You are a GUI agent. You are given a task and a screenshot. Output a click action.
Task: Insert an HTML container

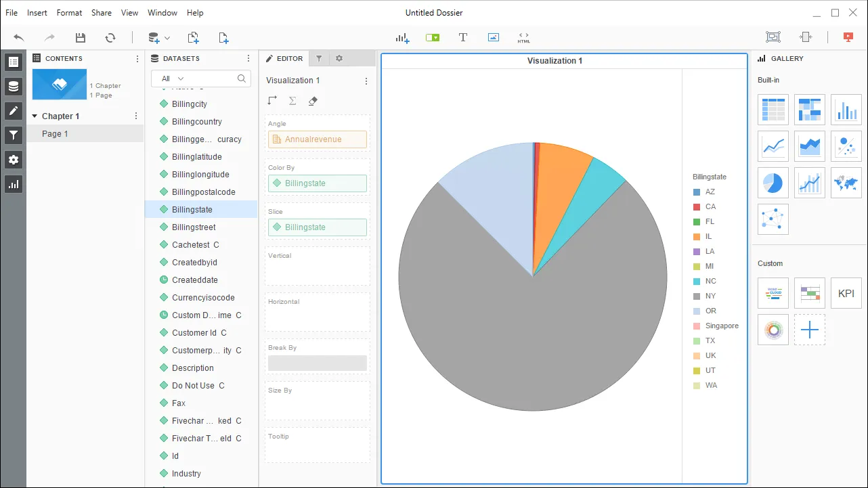tap(523, 37)
